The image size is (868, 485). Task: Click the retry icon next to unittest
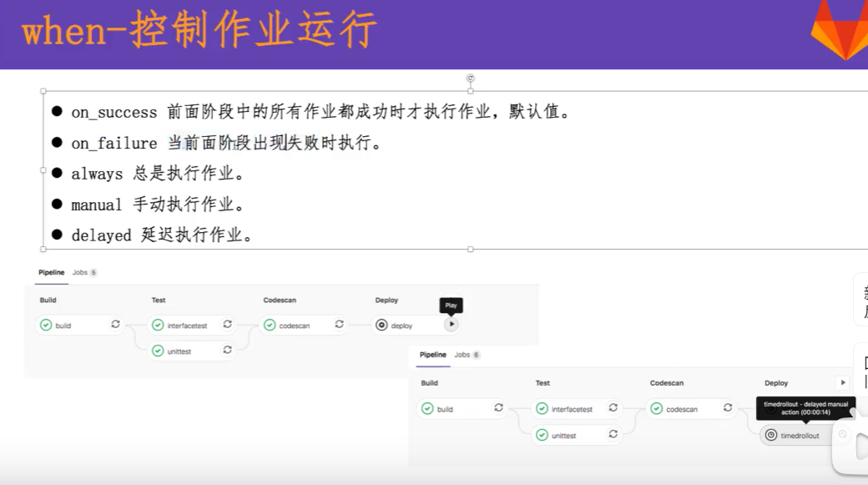tap(227, 351)
